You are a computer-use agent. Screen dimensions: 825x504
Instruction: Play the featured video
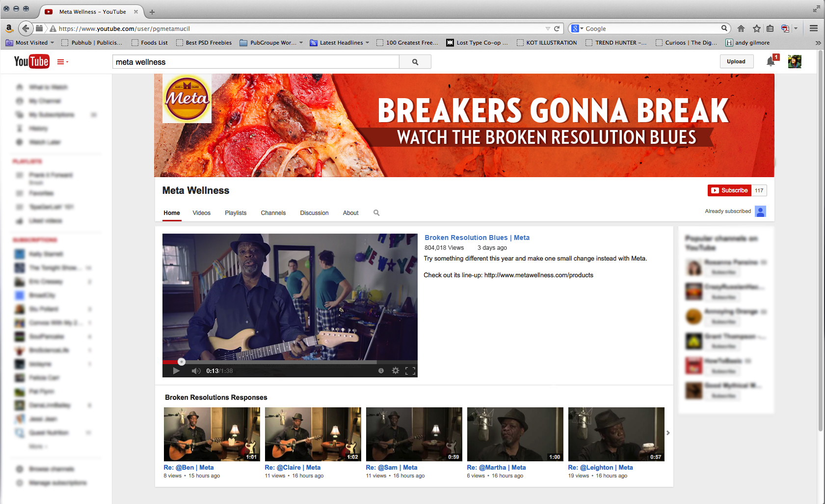[x=176, y=371]
